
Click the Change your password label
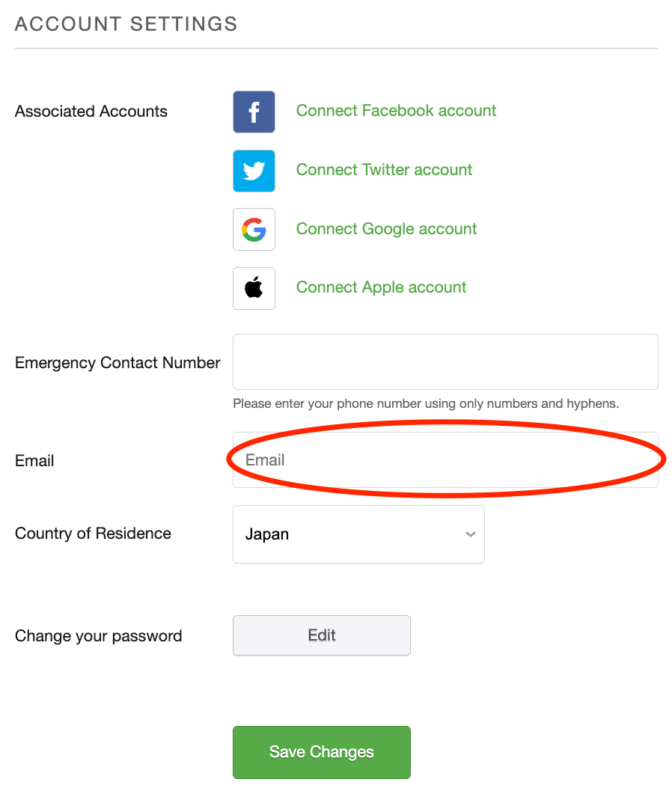(98, 635)
